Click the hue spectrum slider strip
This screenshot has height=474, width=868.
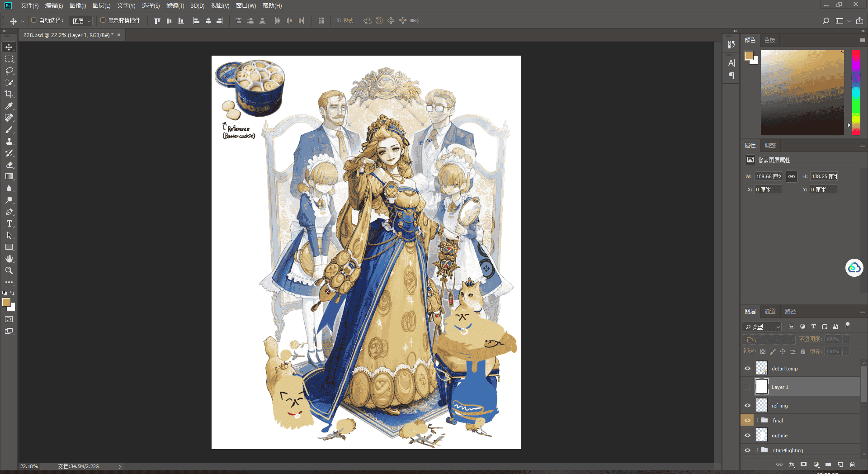click(x=856, y=92)
